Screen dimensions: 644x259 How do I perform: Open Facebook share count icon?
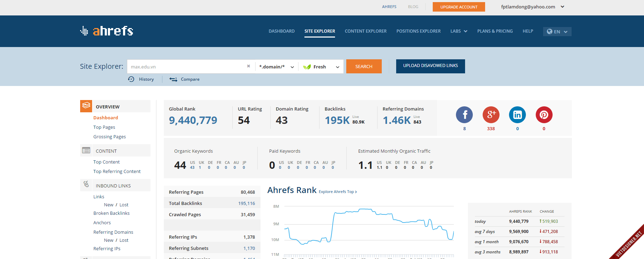(464, 115)
